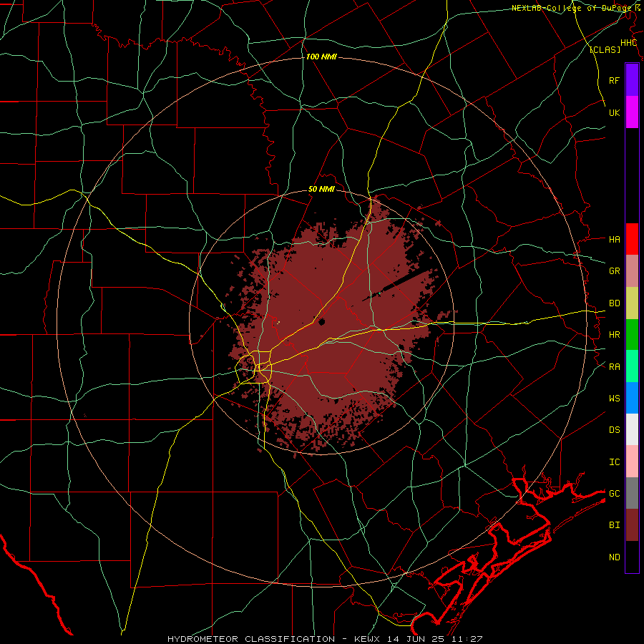Viewport: 644px width, 644px height.
Task: Click the 11:27 timestamp
Action: click(467, 639)
